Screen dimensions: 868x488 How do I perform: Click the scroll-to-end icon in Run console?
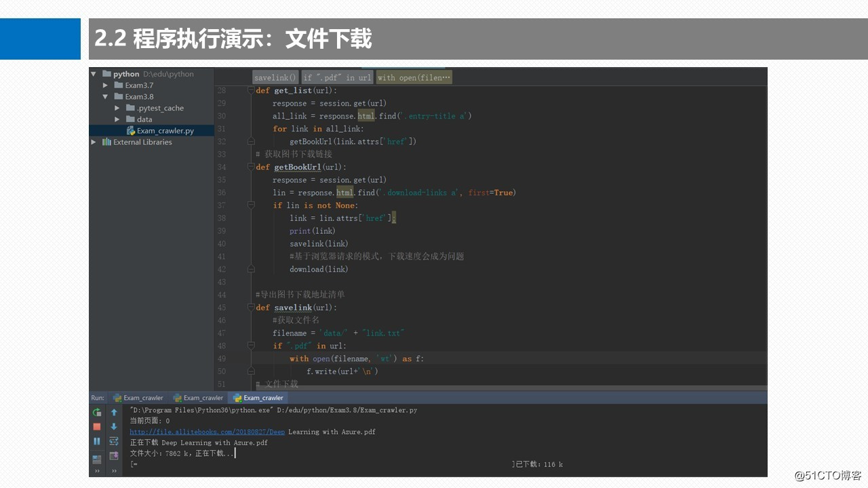(114, 455)
